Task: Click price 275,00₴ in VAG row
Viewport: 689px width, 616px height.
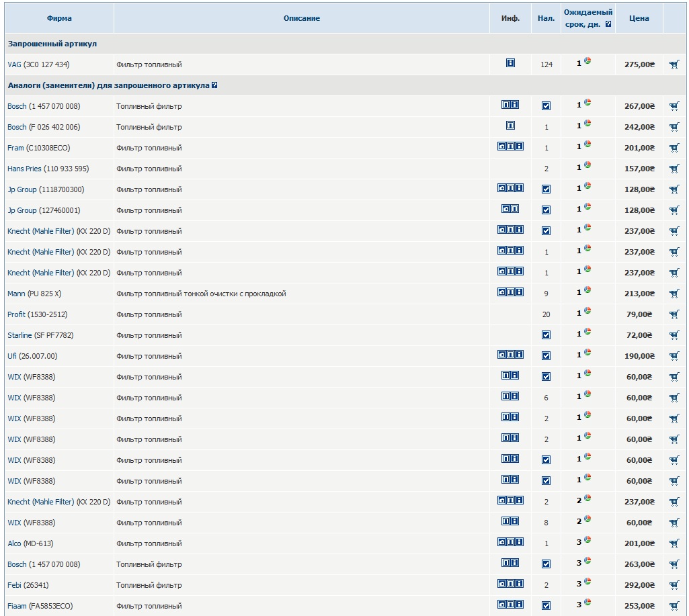Action: tap(639, 64)
